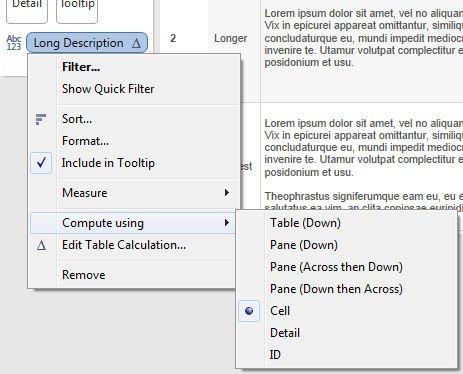The height and width of the screenshot is (374, 463).
Task: Open the Long Description pill dropdown
Action: coord(87,43)
